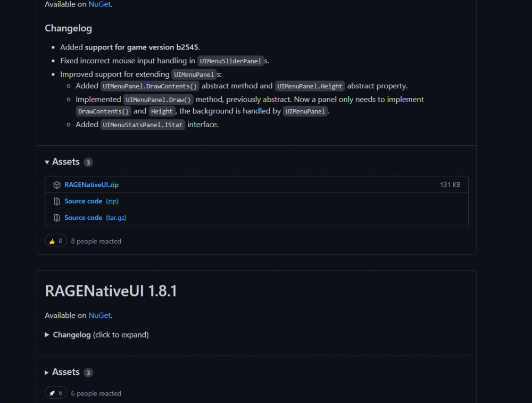Download Source code (zip)

(92, 201)
